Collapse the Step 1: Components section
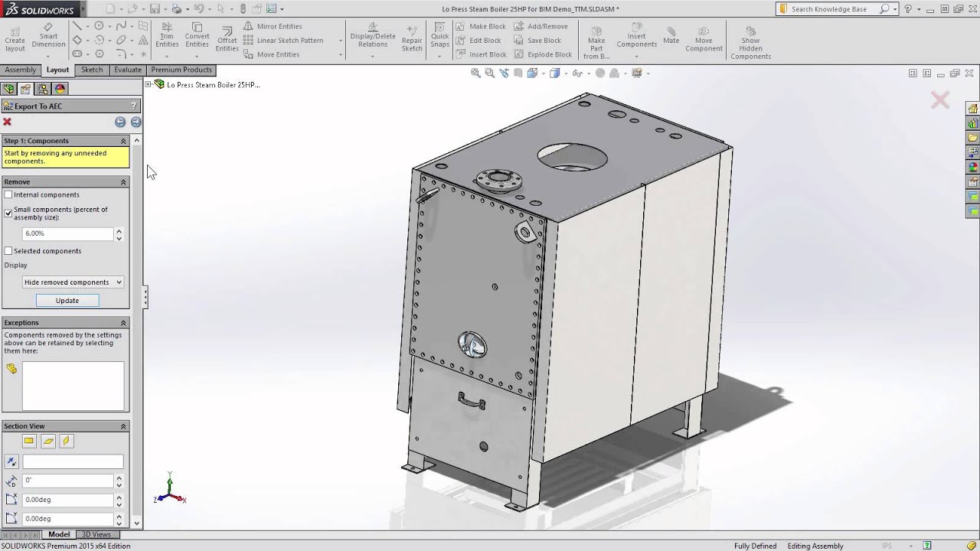This screenshot has height=551, width=980. tap(123, 141)
